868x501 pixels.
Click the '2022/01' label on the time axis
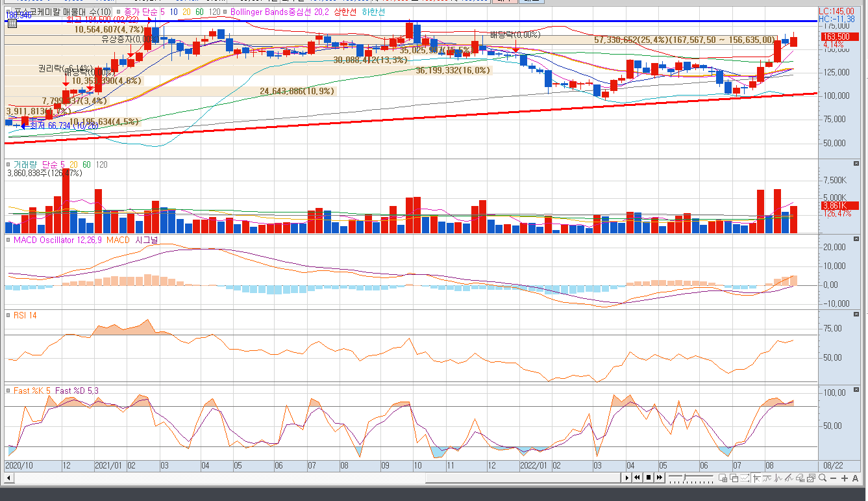pos(534,465)
